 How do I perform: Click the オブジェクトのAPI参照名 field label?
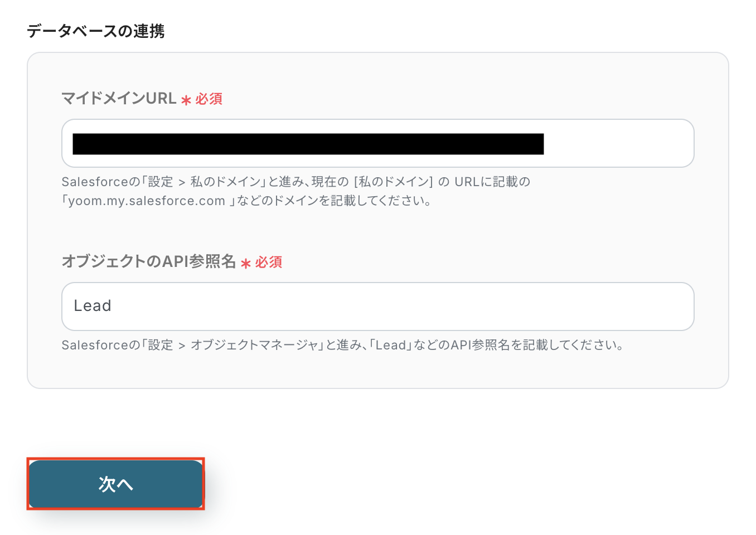(x=149, y=261)
